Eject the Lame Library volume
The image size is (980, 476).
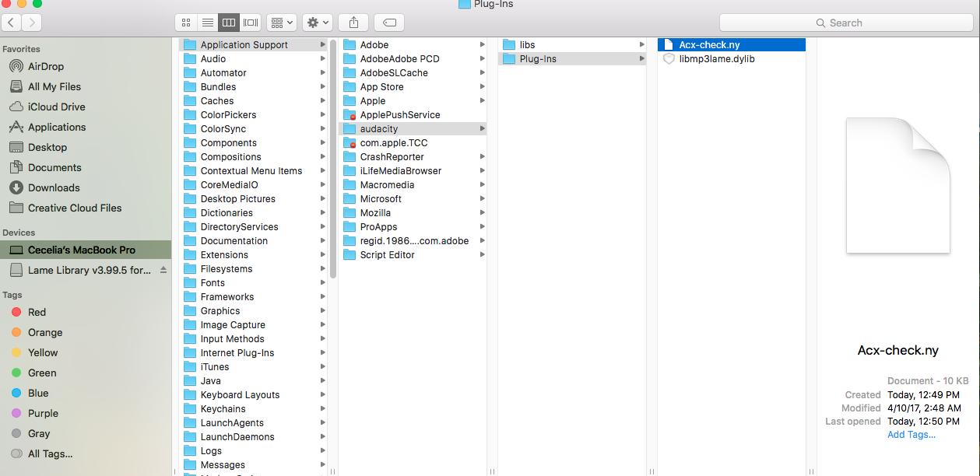[x=163, y=270]
